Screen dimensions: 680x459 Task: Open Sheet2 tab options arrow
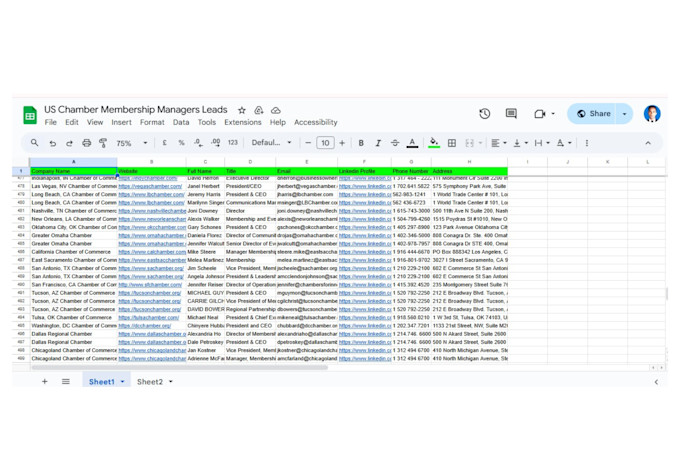tap(170, 382)
